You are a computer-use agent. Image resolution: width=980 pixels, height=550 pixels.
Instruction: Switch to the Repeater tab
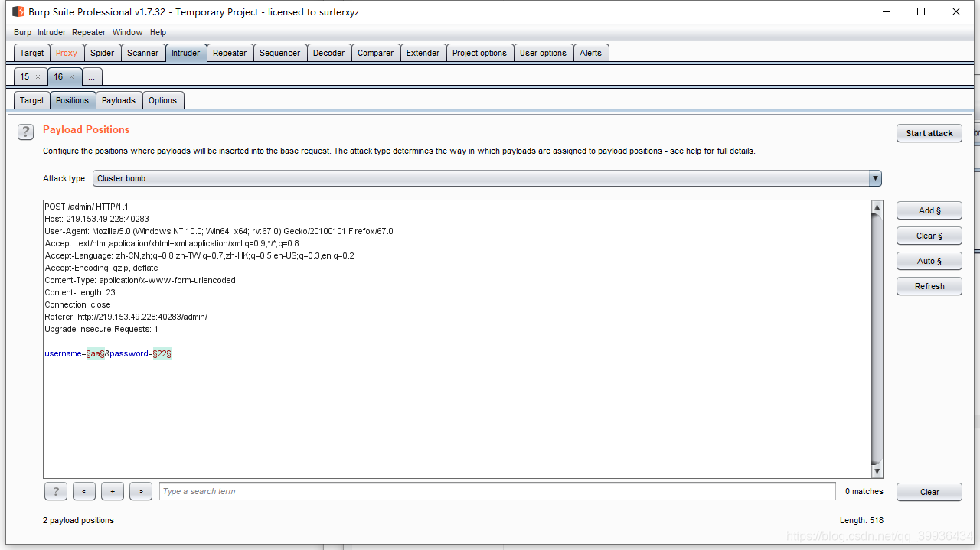click(230, 53)
